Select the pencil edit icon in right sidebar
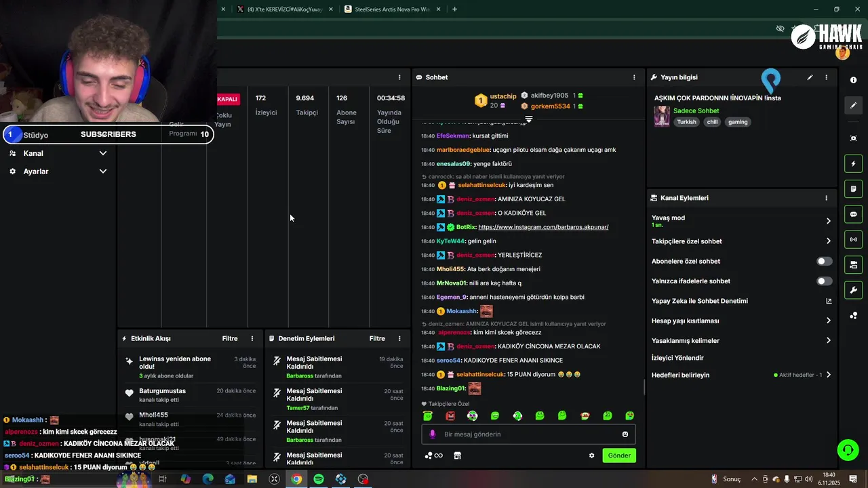Image resolution: width=868 pixels, height=488 pixels. click(853, 105)
